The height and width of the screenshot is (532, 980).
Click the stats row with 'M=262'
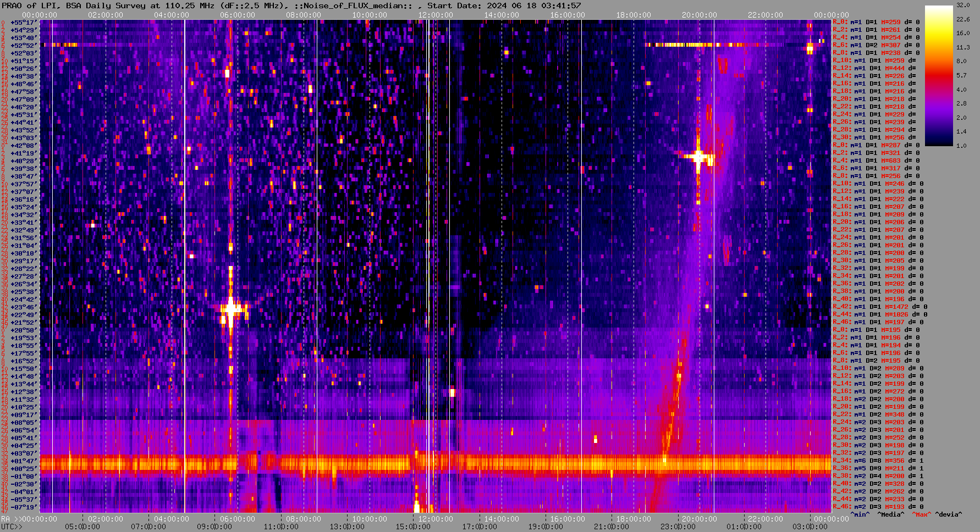[x=878, y=491]
